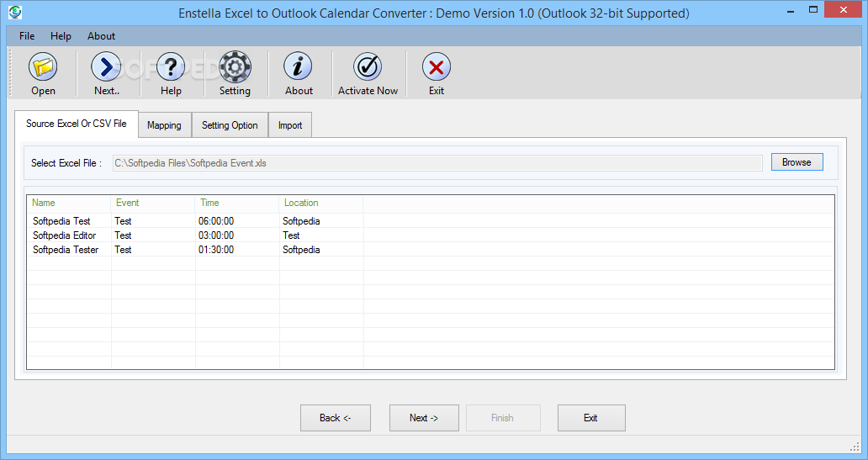Click the Time column header
The image size is (868, 460).
237,204
